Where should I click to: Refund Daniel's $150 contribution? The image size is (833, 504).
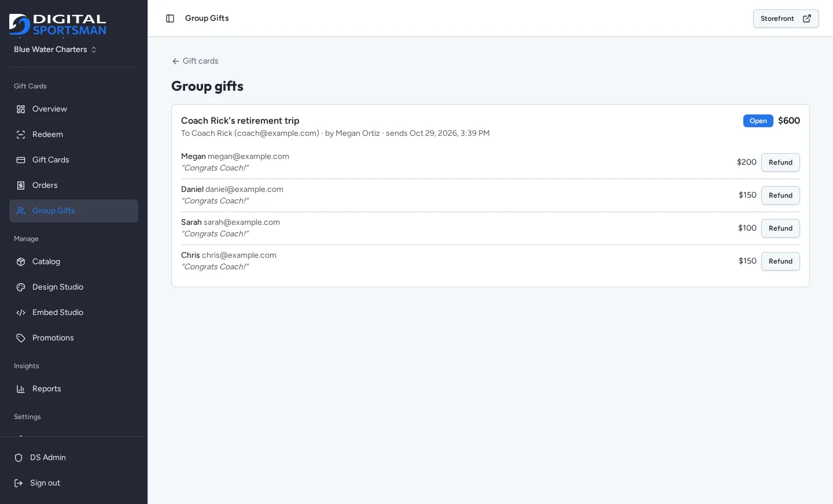780,195
